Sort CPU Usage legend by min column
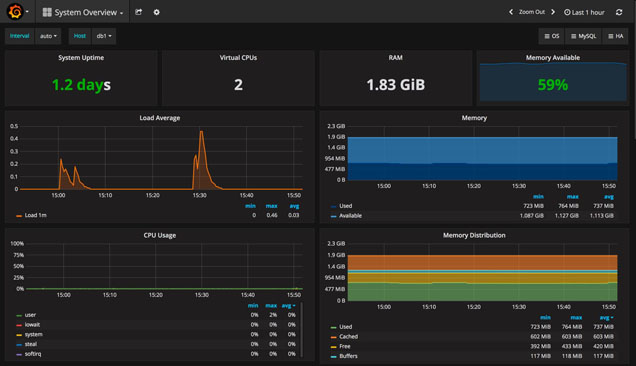The width and height of the screenshot is (636, 366). click(x=253, y=306)
